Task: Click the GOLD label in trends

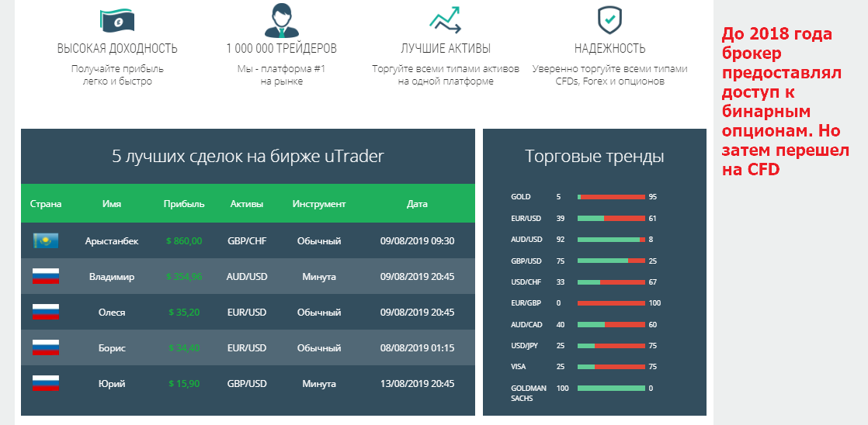Action: (521, 197)
